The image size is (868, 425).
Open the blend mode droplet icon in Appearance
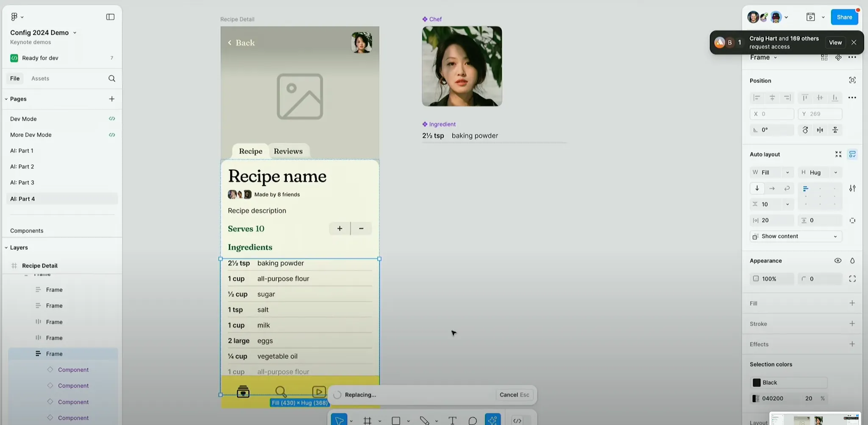(x=852, y=261)
